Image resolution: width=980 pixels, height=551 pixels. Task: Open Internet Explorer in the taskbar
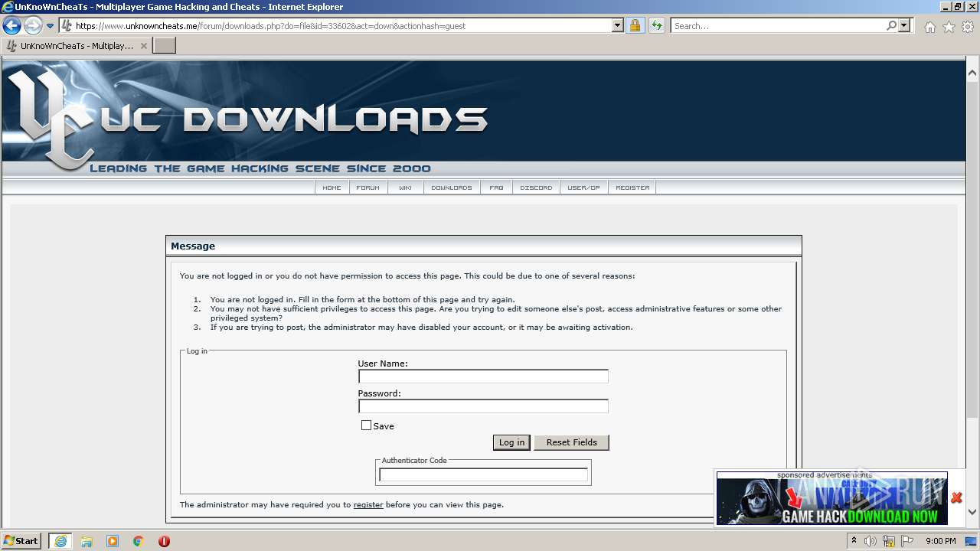(x=60, y=541)
